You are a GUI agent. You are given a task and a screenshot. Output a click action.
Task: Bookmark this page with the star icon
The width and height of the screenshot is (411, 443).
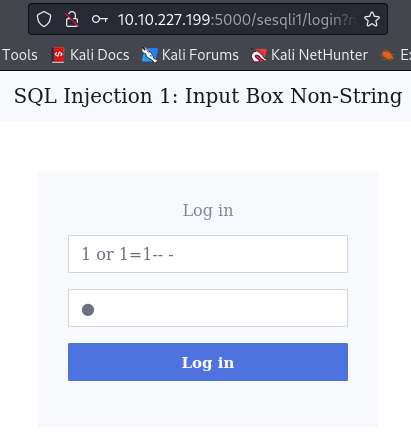pyautogui.click(x=372, y=19)
